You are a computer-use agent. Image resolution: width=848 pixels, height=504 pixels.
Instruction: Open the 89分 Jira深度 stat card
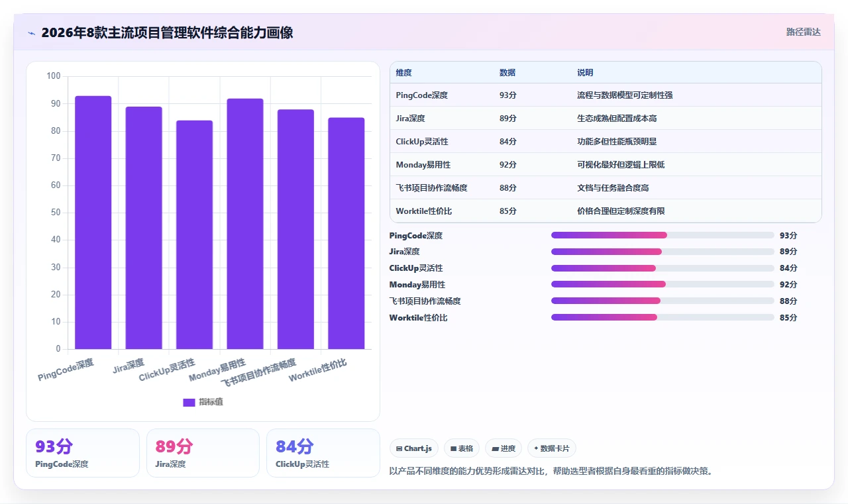(x=203, y=453)
